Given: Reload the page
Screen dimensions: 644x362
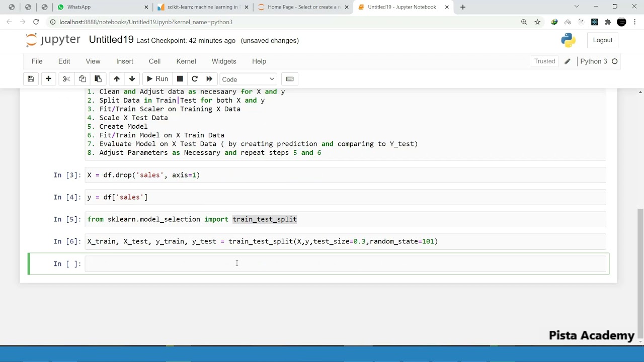Looking at the screenshot, I should pos(36,22).
